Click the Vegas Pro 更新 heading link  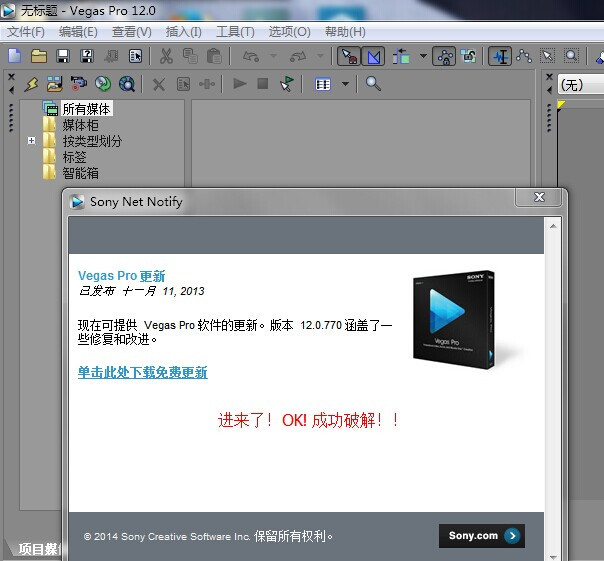[121, 276]
